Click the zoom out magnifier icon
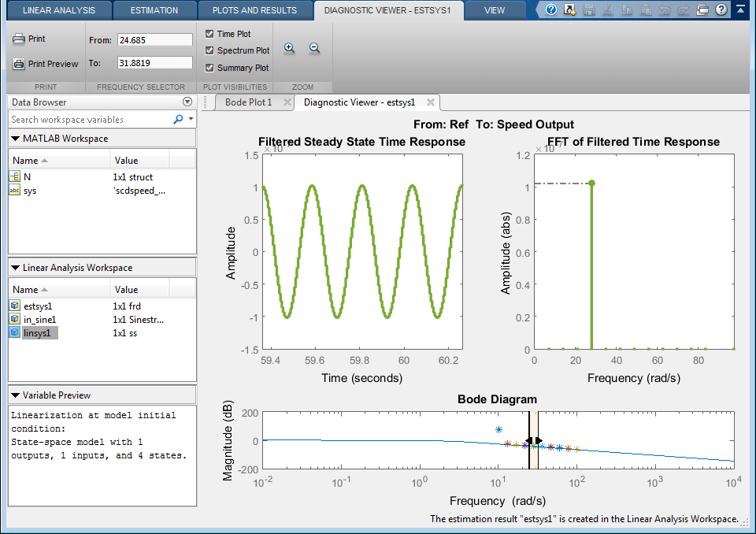 tap(314, 48)
